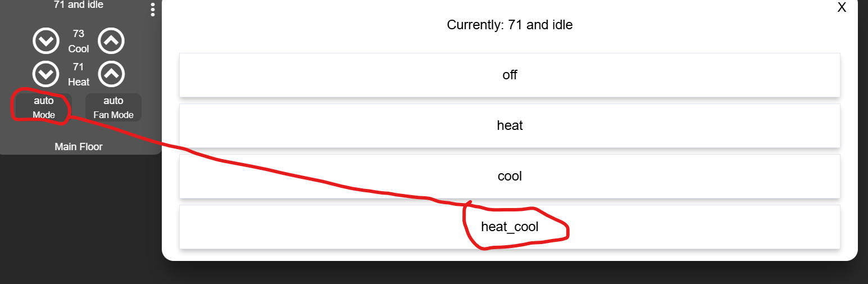The height and width of the screenshot is (284, 868).
Task: Raise the Cool setpoint with up arrow
Action: pos(111,40)
